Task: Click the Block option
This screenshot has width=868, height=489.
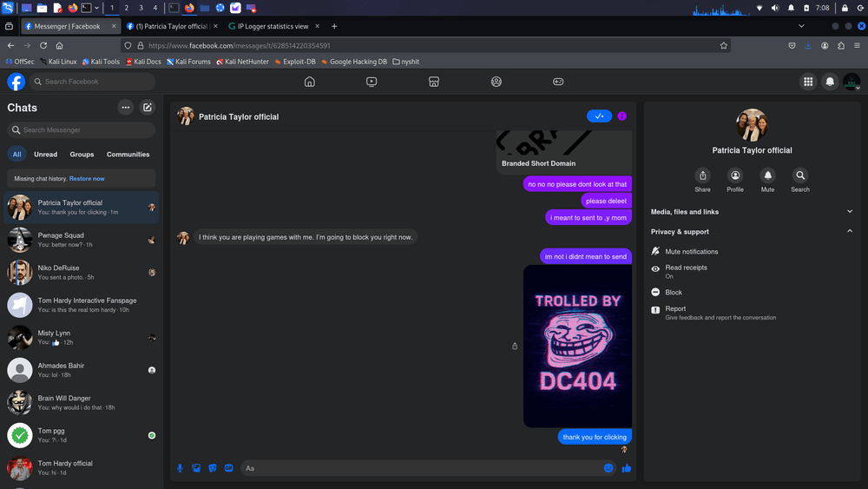Action: (753, 292)
